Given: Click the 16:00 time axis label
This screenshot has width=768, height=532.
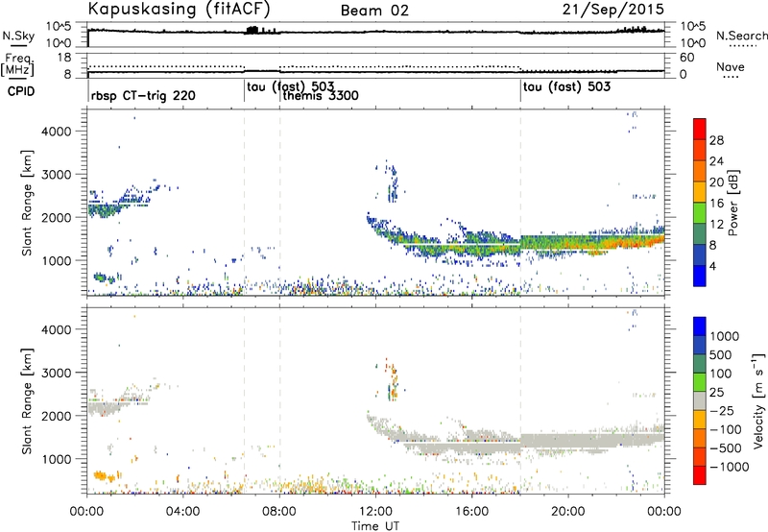Looking at the screenshot, I should [471, 512].
